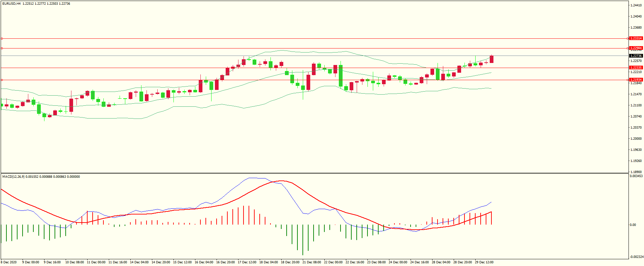Click the 1.20370 price axis label

(636, 128)
